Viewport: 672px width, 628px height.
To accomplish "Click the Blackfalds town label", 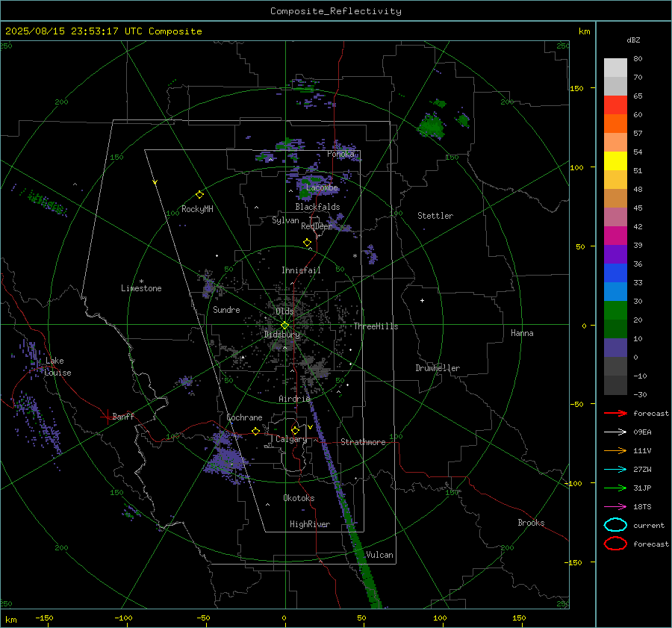I will (317, 207).
